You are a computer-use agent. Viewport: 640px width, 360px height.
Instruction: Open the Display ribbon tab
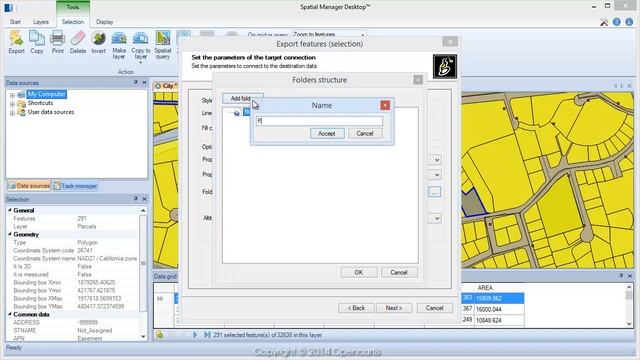(104, 22)
